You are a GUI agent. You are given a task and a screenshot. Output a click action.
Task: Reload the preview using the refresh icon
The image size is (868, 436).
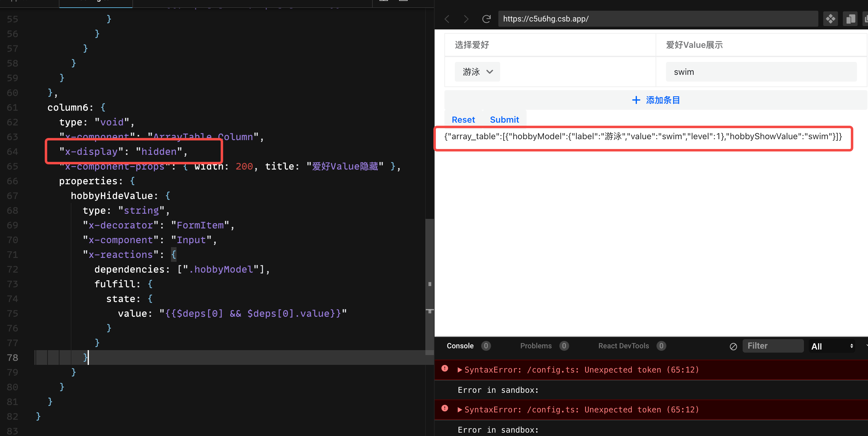point(486,19)
